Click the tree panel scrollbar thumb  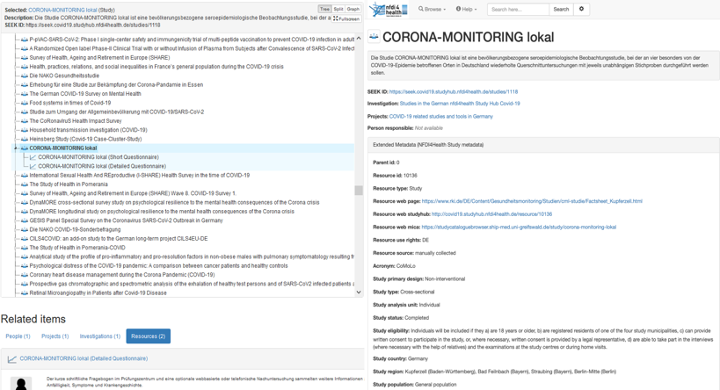(359, 190)
